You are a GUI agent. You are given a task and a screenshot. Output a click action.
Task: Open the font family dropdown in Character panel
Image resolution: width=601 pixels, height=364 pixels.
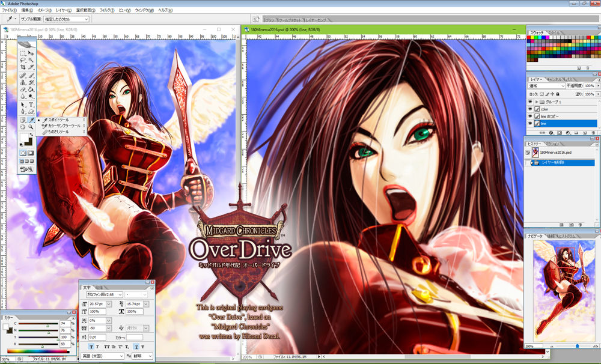(102, 294)
